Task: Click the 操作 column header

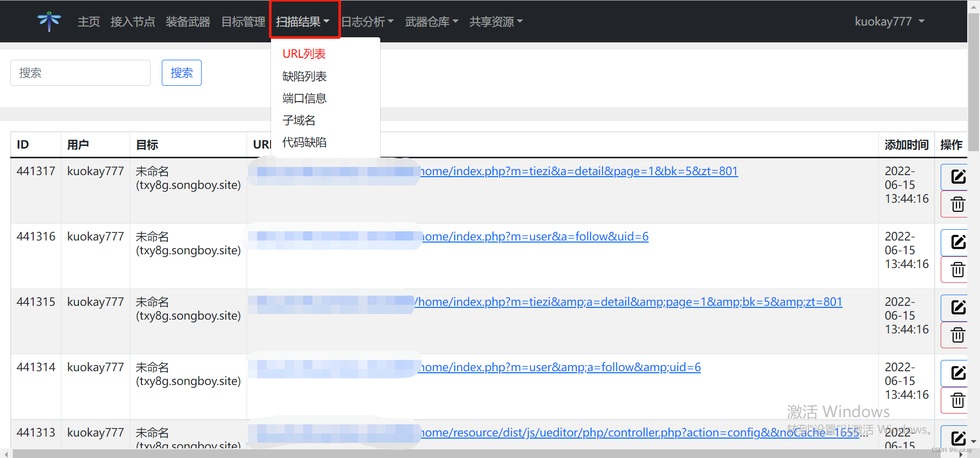Action: (x=951, y=144)
